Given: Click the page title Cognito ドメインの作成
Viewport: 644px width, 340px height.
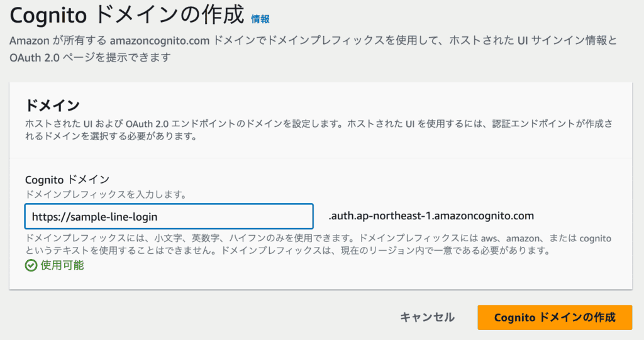Looking at the screenshot, I should (x=126, y=16).
